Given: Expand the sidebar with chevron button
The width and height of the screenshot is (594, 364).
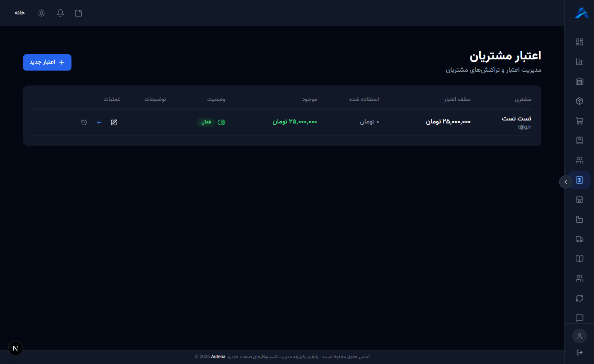Looking at the screenshot, I should (x=566, y=182).
